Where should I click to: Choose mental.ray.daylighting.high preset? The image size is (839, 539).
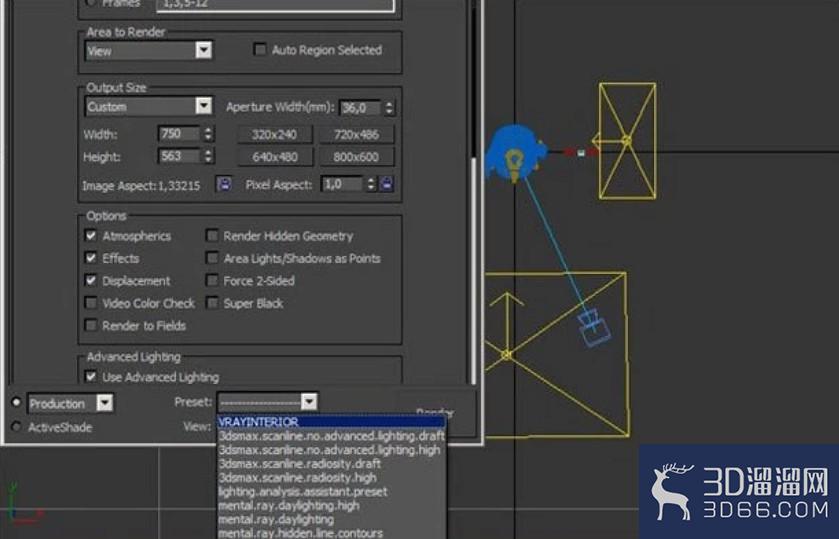pos(331,505)
